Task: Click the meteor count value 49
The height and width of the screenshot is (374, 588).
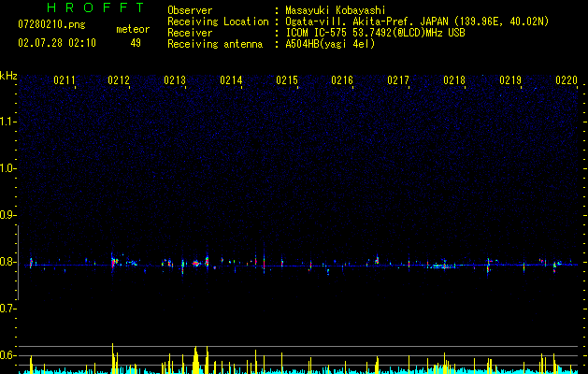Action: tap(136, 43)
